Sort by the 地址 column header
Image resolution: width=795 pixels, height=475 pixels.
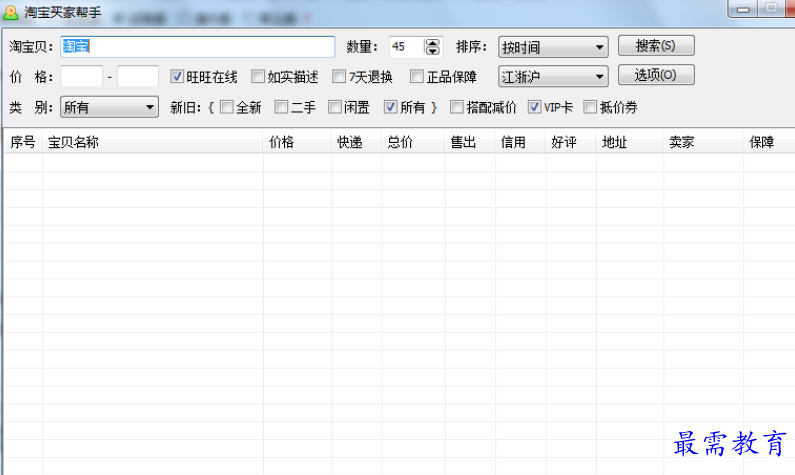click(x=630, y=142)
